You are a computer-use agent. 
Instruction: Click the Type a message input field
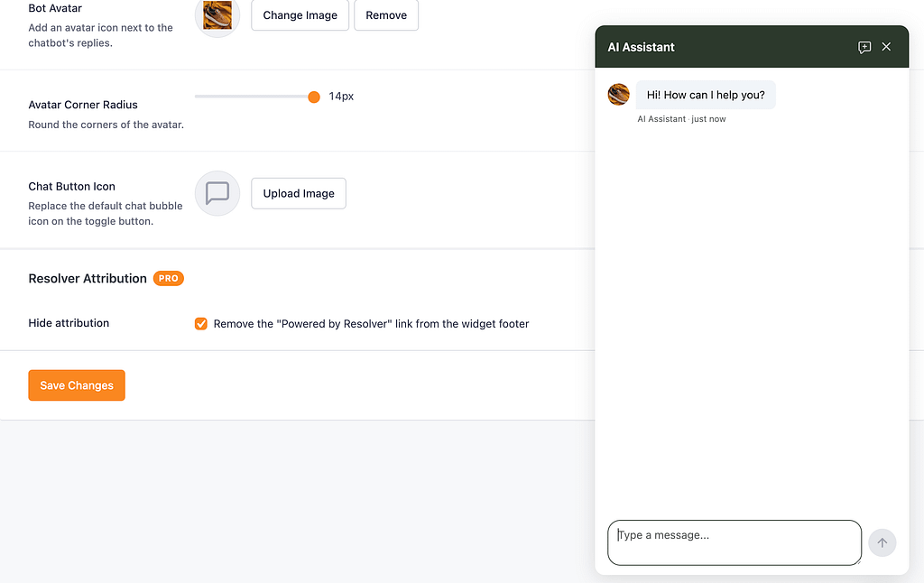[735, 542]
